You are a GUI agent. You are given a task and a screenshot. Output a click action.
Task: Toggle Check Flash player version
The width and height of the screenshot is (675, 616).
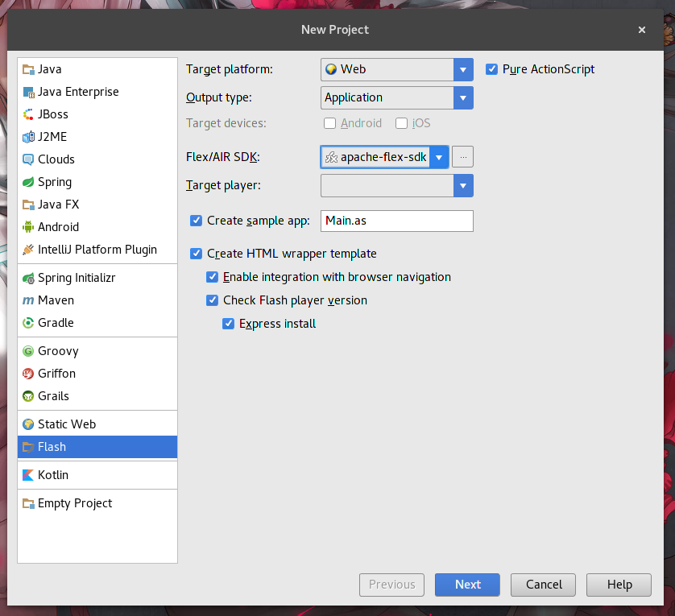click(x=212, y=300)
